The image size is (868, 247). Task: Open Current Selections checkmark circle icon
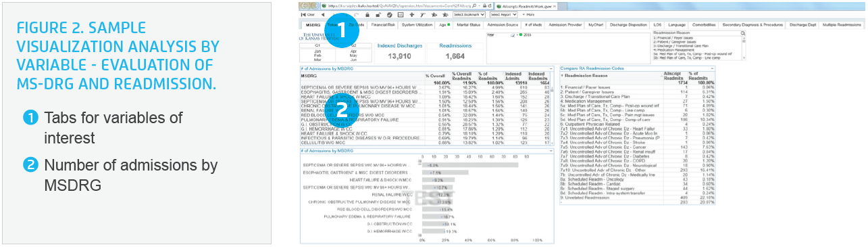389,15
